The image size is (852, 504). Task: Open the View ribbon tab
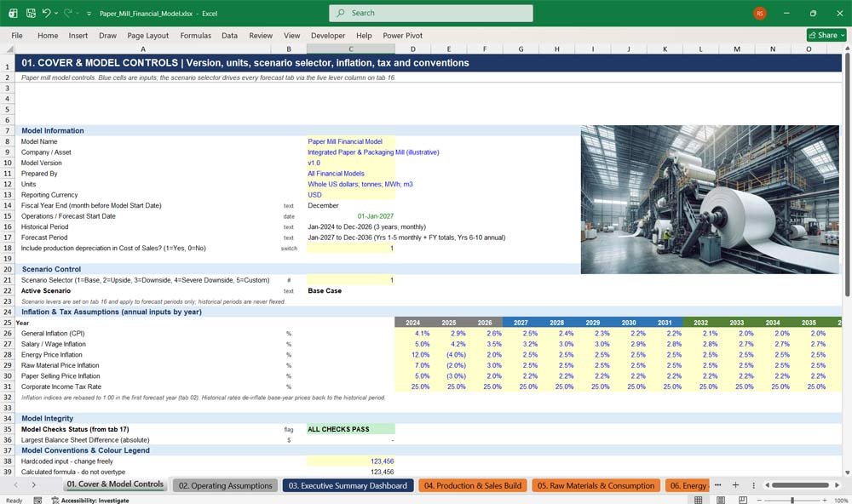tap(291, 35)
